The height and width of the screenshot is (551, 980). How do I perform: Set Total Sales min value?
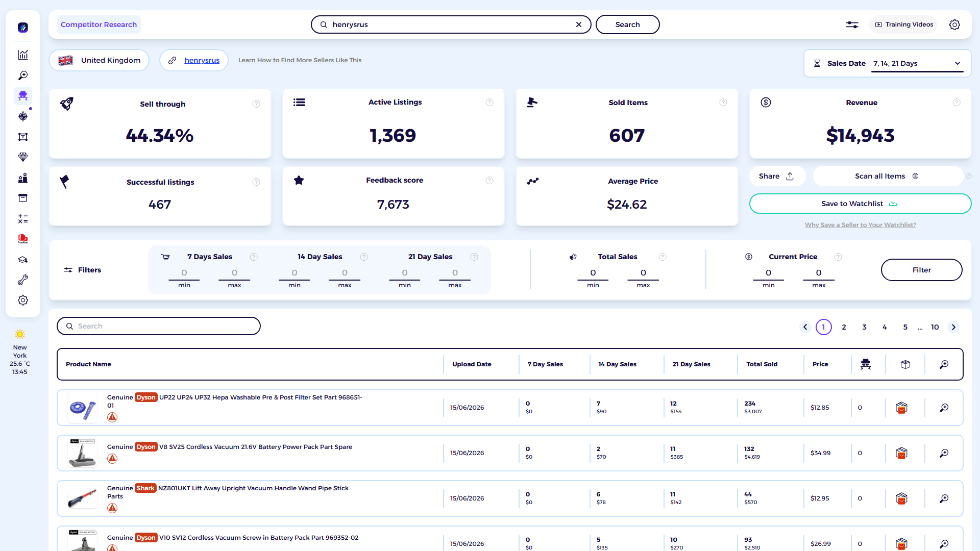tap(593, 273)
